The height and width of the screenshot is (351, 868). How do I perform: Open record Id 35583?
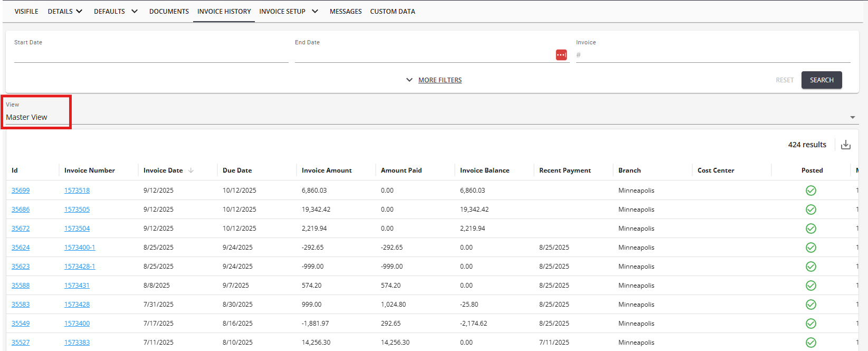coord(21,305)
